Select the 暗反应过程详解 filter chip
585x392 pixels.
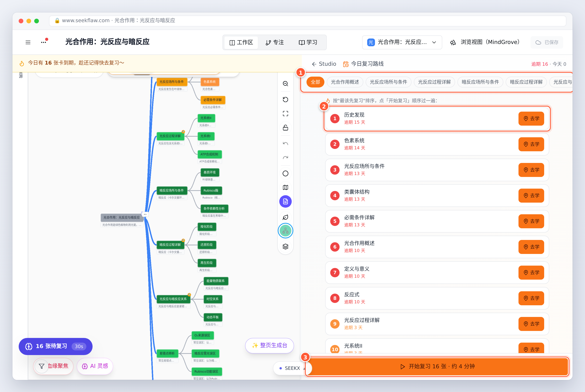(526, 82)
